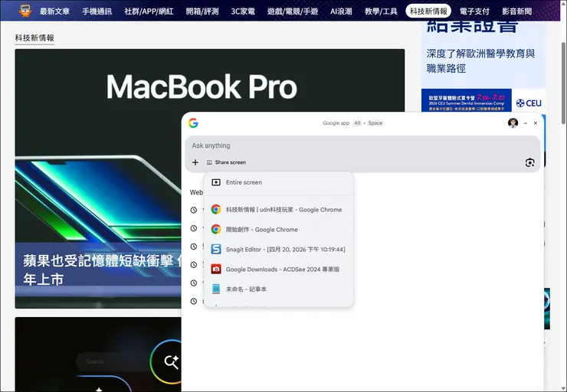Click the 深度了解歐洲醫學教育與職業路徑 ad text

480,60
